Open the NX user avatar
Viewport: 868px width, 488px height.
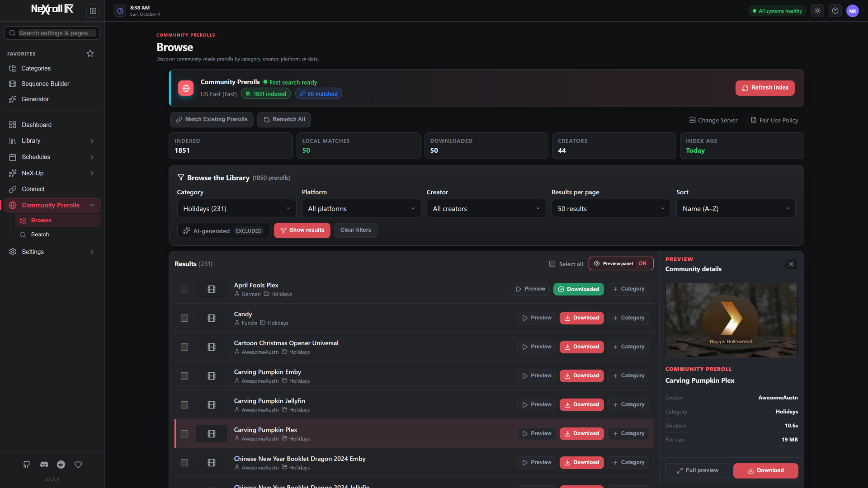pyautogui.click(x=853, y=11)
